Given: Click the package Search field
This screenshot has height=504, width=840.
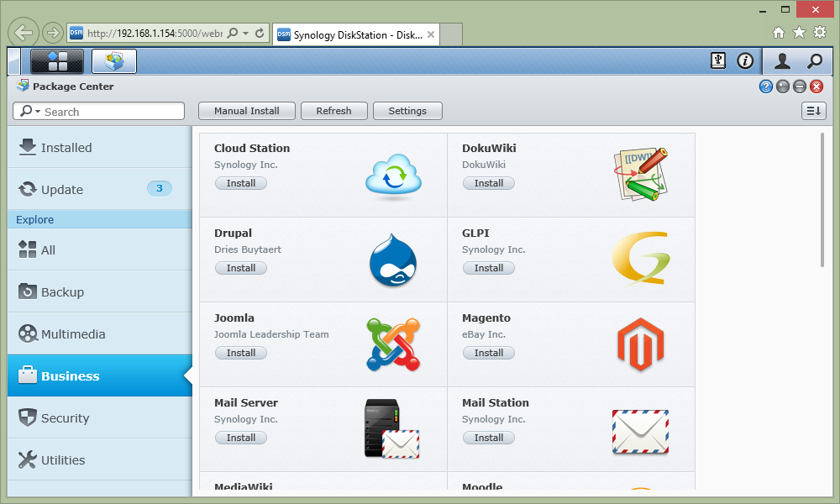Looking at the screenshot, I should click(98, 111).
